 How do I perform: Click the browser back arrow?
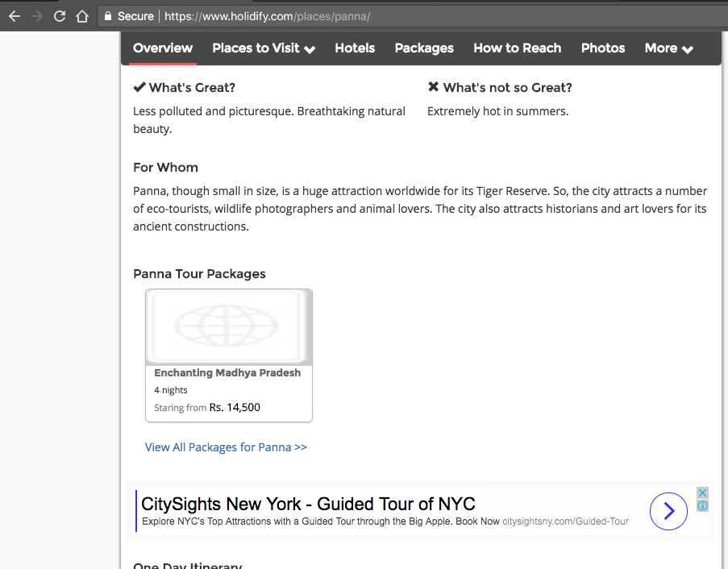pos(15,16)
